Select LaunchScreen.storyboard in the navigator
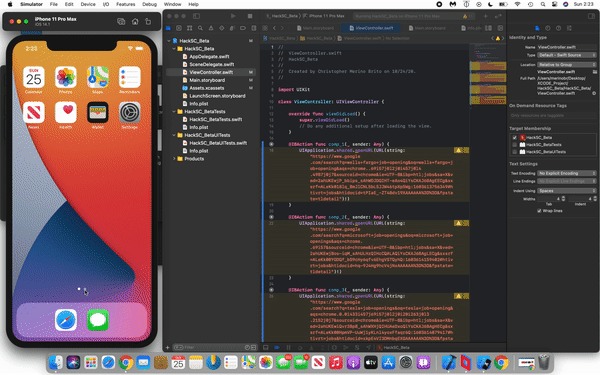600x375 pixels. tap(217, 96)
